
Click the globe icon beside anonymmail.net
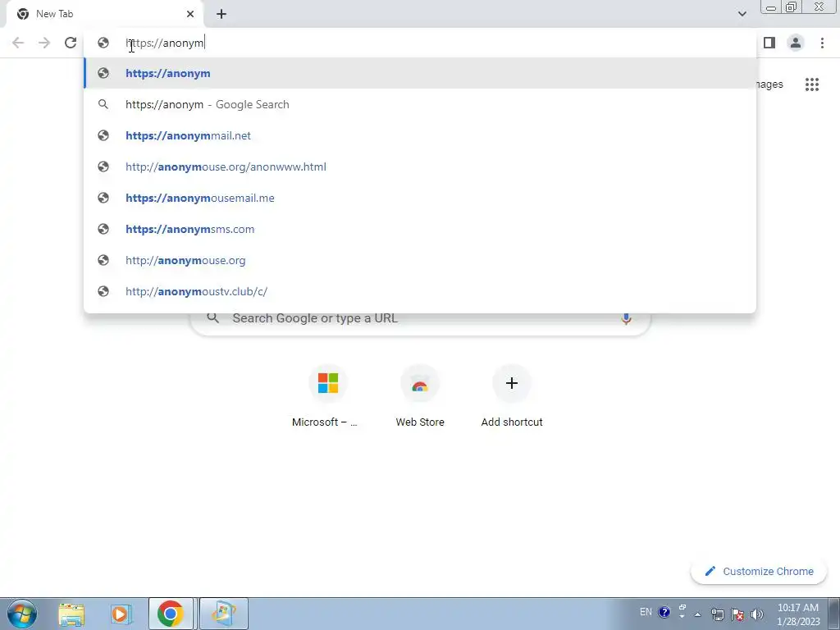[x=103, y=135]
